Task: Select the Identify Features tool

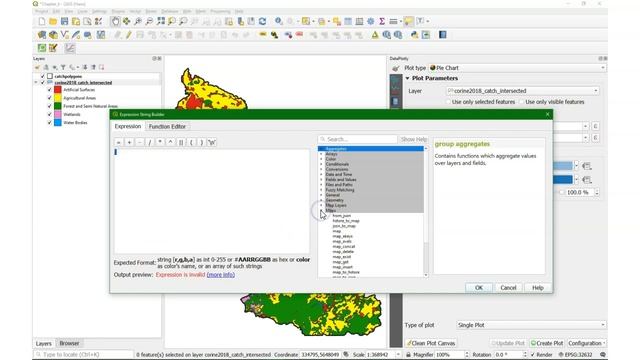Action: (x=279, y=21)
